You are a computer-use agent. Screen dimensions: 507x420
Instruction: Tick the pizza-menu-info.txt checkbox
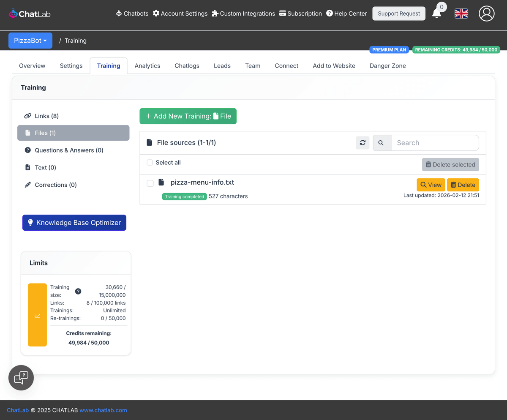pyautogui.click(x=150, y=183)
